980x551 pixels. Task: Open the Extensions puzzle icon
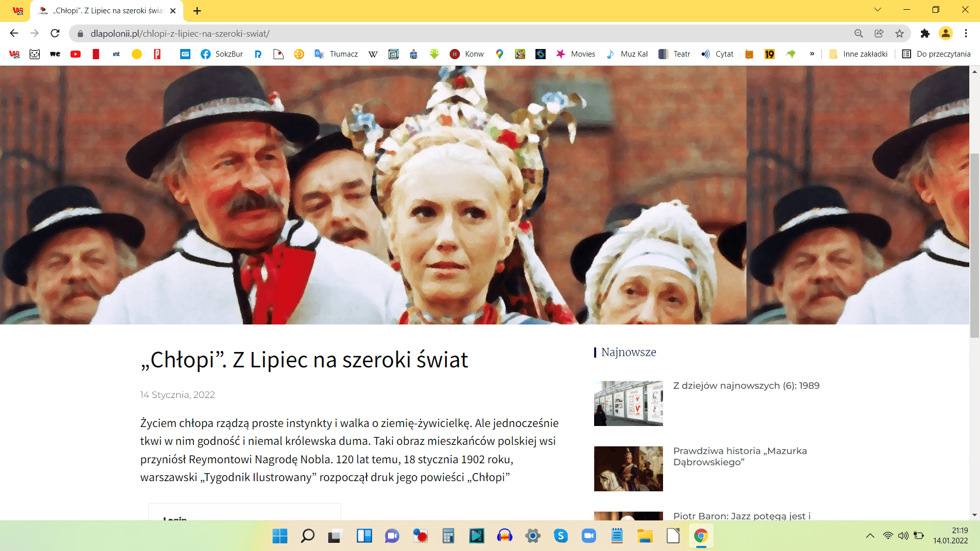click(x=925, y=33)
